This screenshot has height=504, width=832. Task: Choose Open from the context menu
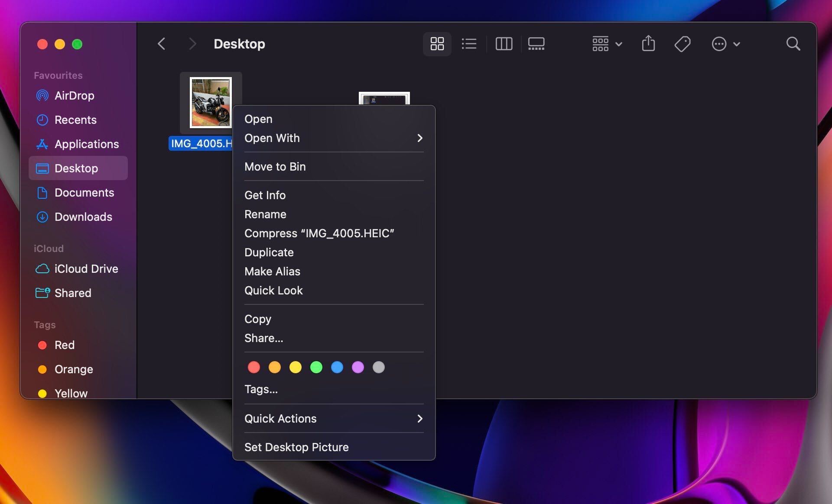(x=334, y=119)
